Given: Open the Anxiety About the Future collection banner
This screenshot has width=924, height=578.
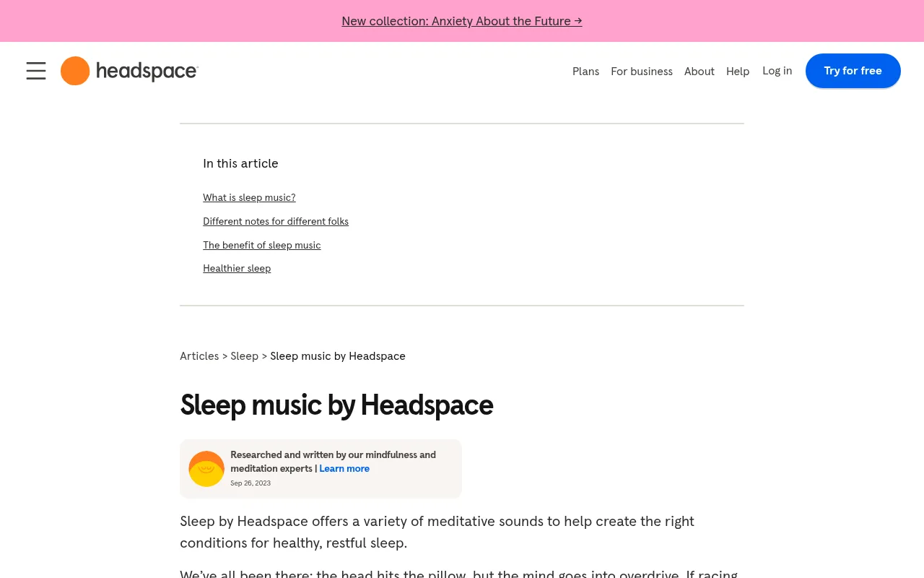Looking at the screenshot, I should pyautogui.click(x=462, y=21).
